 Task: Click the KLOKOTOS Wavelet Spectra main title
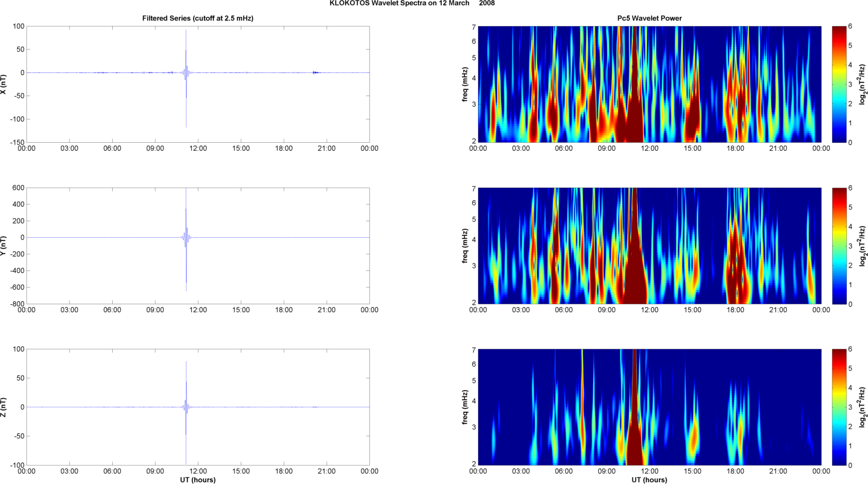point(412,3)
